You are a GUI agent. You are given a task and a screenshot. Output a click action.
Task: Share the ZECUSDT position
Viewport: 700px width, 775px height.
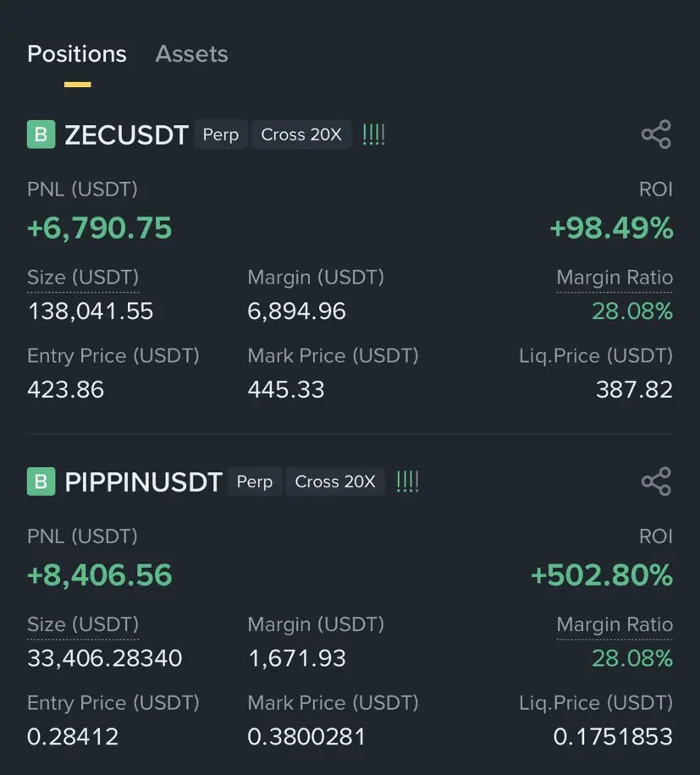[x=656, y=135]
